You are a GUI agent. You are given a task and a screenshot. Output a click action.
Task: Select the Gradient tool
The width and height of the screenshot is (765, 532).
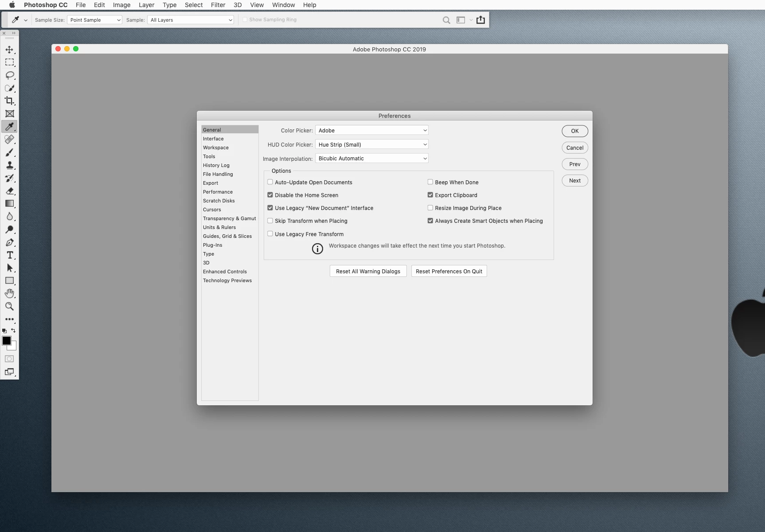pos(9,204)
